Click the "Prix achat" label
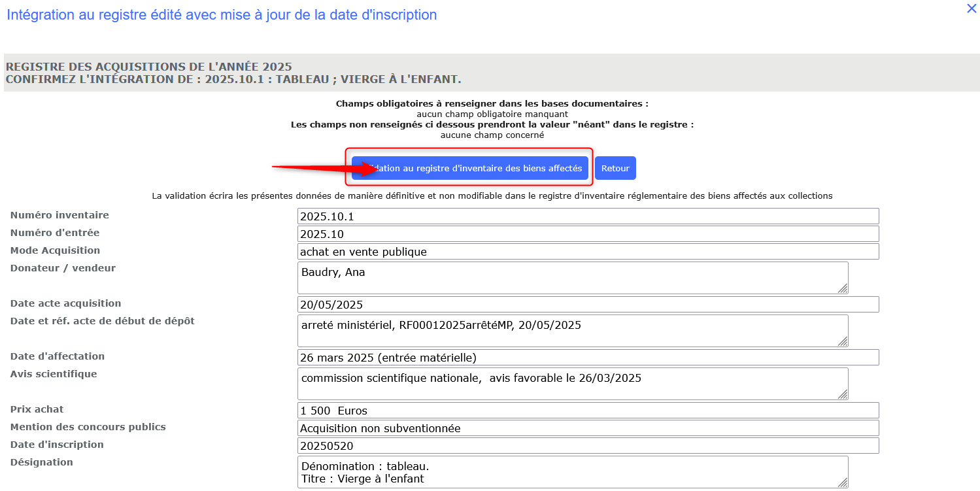 coord(37,409)
